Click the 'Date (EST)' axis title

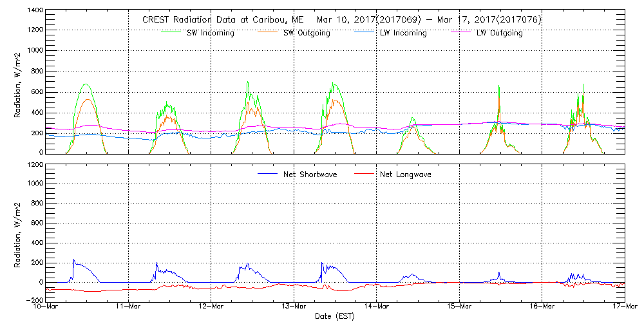pos(335,316)
